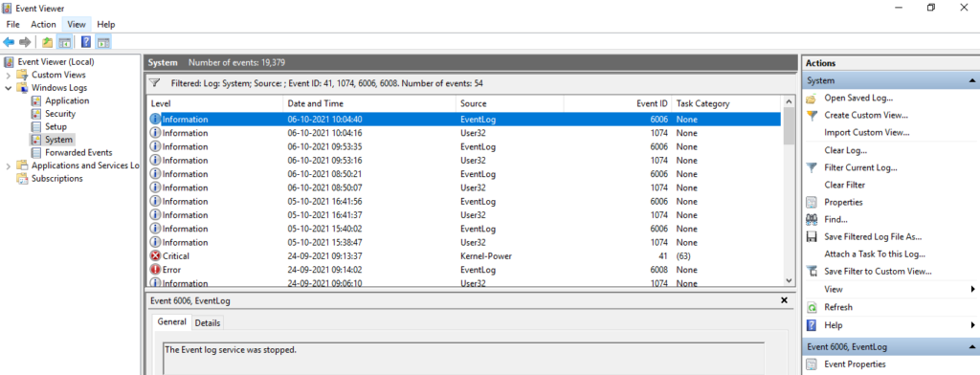Click the Security log icon in tree

36,114
